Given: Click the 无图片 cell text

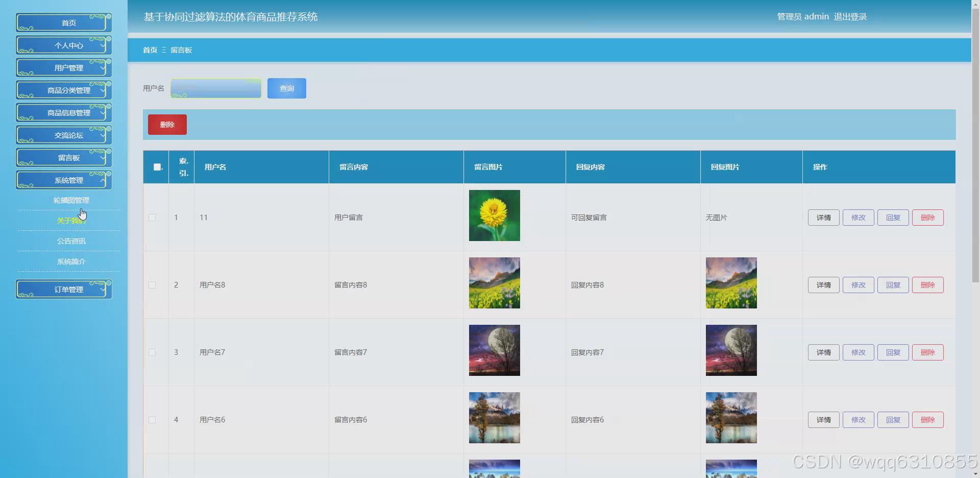Looking at the screenshot, I should coord(717,218).
